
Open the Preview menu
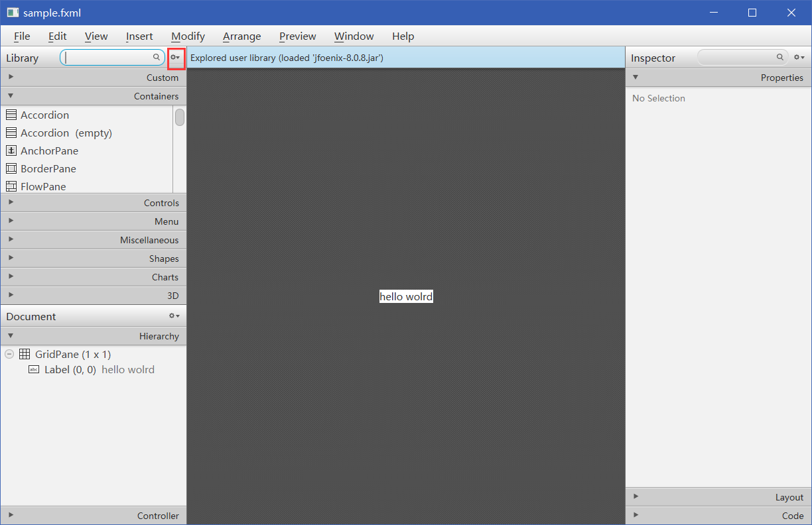click(298, 36)
